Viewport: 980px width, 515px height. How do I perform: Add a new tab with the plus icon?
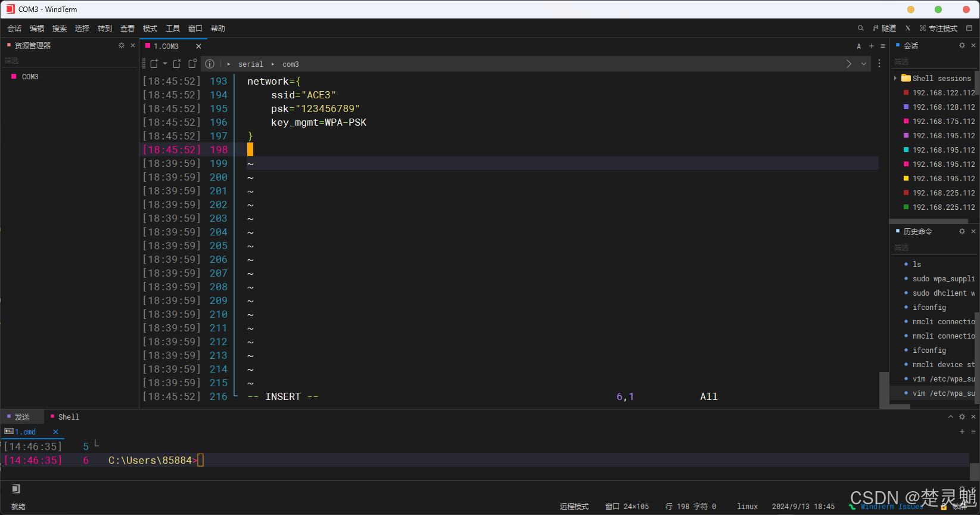[x=872, y=46]
